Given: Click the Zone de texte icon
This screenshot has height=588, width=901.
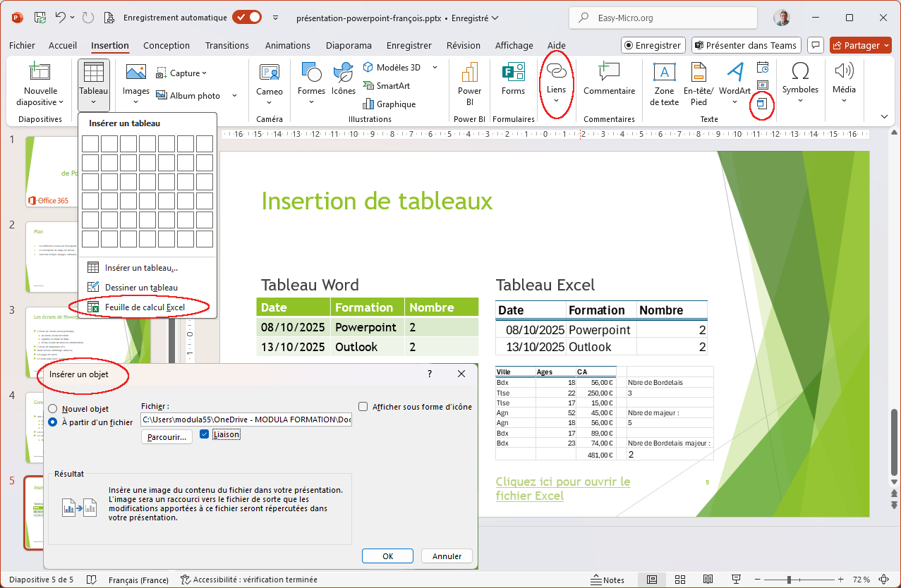Looking at the screenshot, I should click(x=664, y=73).
